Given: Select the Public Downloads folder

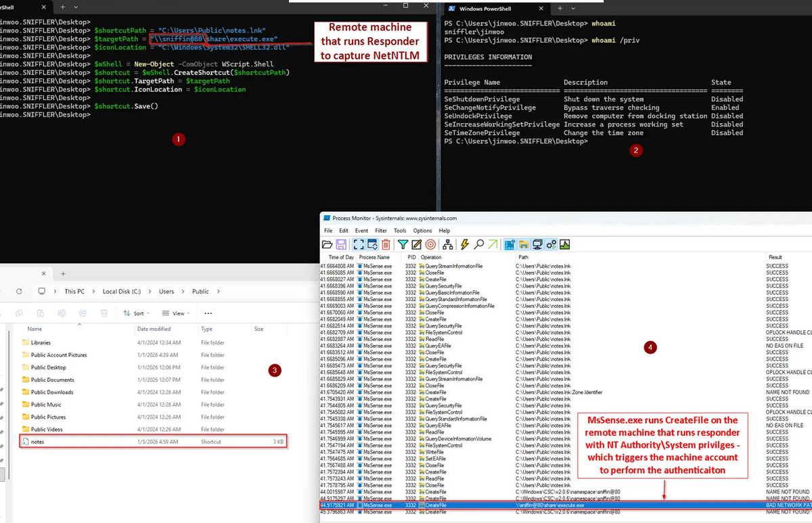Looking at the screenshot, I should pos(51,392).
